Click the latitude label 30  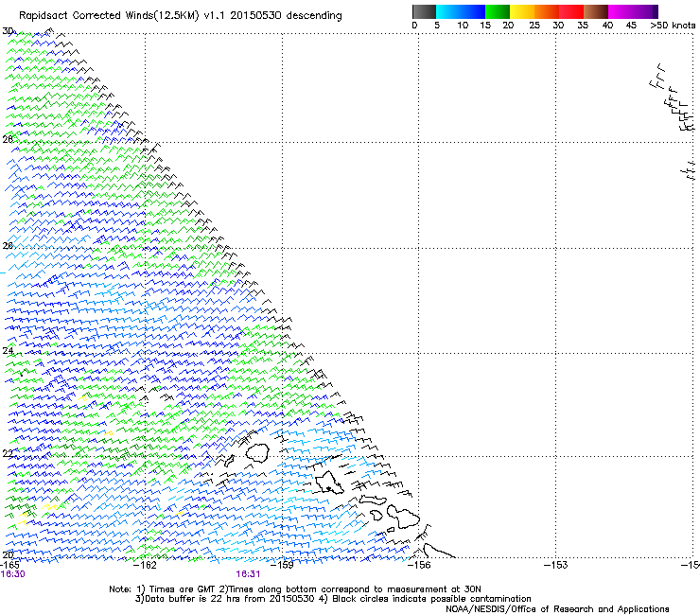8,31
